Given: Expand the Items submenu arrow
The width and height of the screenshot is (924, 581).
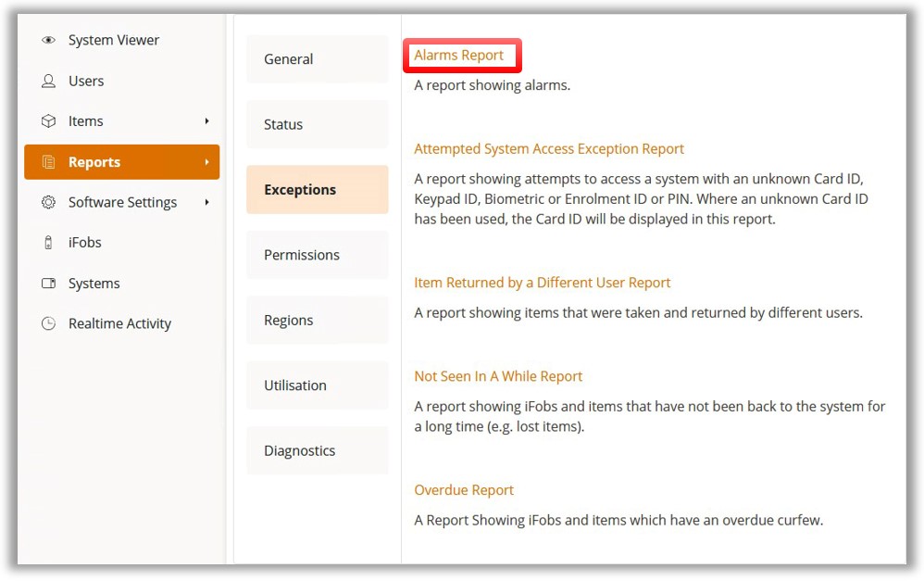Looking at the screenshot, I should click(x=206, y=121).
